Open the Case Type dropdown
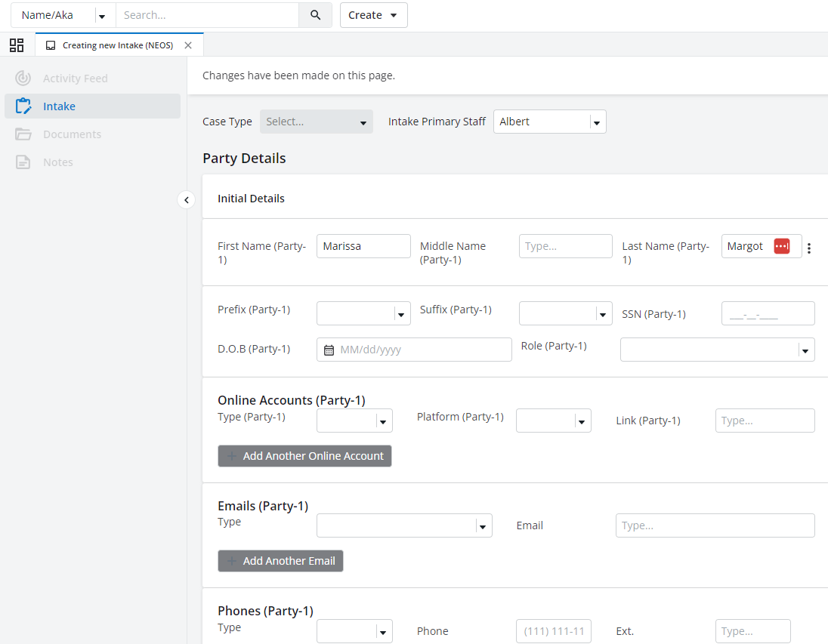This screenshot has height=644, width=828. (317, 122)
